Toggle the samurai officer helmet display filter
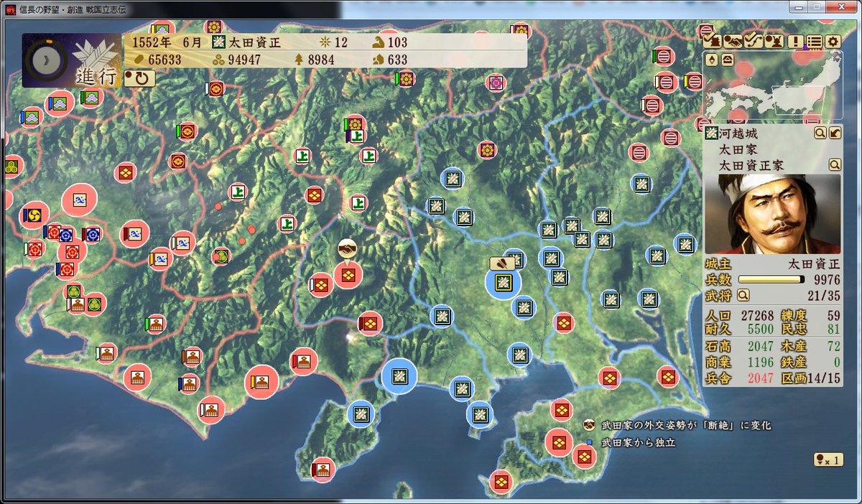The image size is (862, 504). click(773, 42)
